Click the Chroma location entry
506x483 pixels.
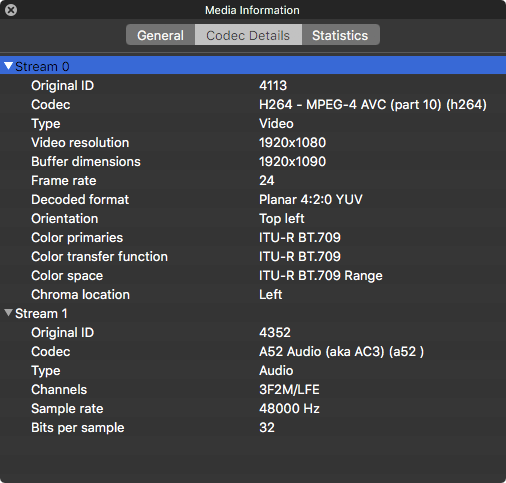click(253, 294)
